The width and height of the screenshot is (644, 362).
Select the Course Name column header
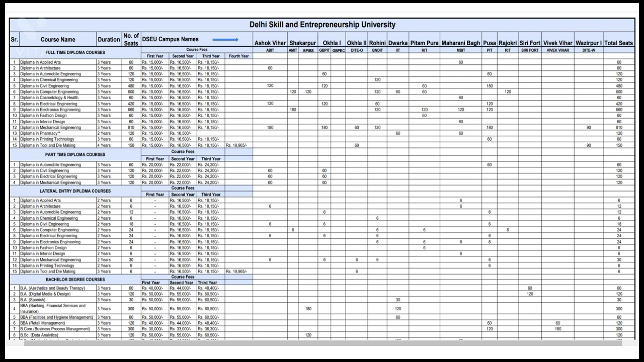coord(58,40)
